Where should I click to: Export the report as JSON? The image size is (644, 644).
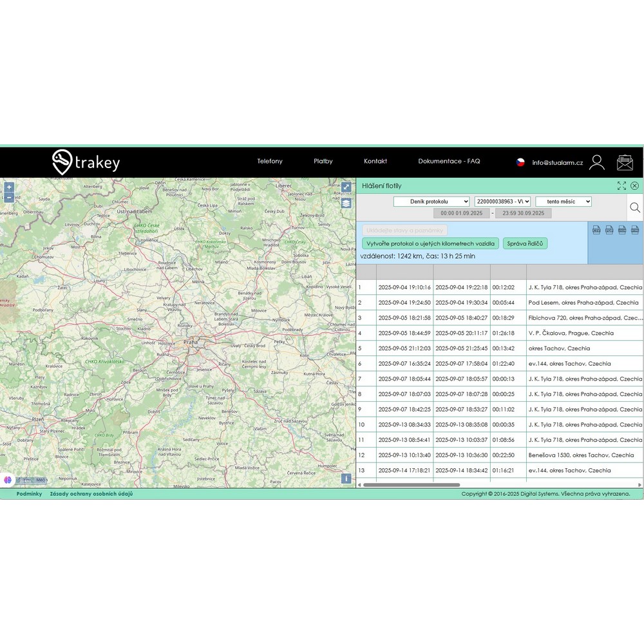pos(622,230)
